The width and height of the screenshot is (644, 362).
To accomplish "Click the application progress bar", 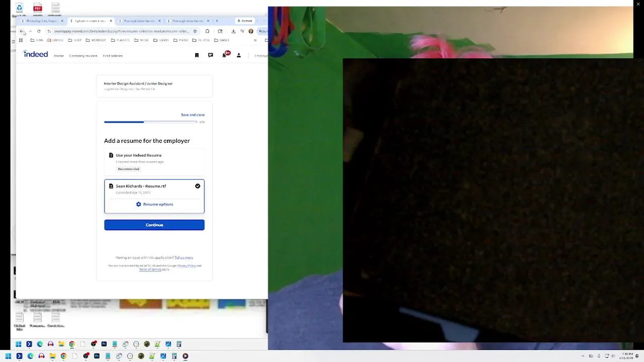I will click(150, 122).
